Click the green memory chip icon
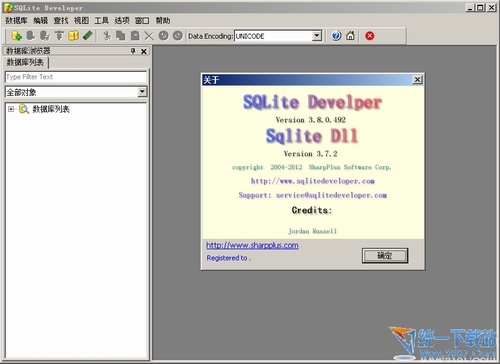This screenshot has width=500, height=364. pos(87,36)
